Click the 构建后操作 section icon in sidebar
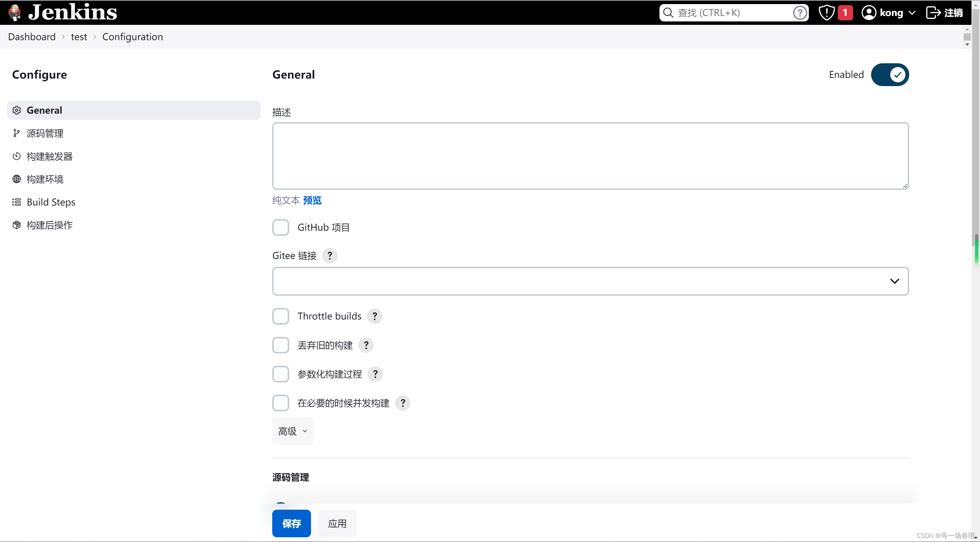 tap(17, 225)
